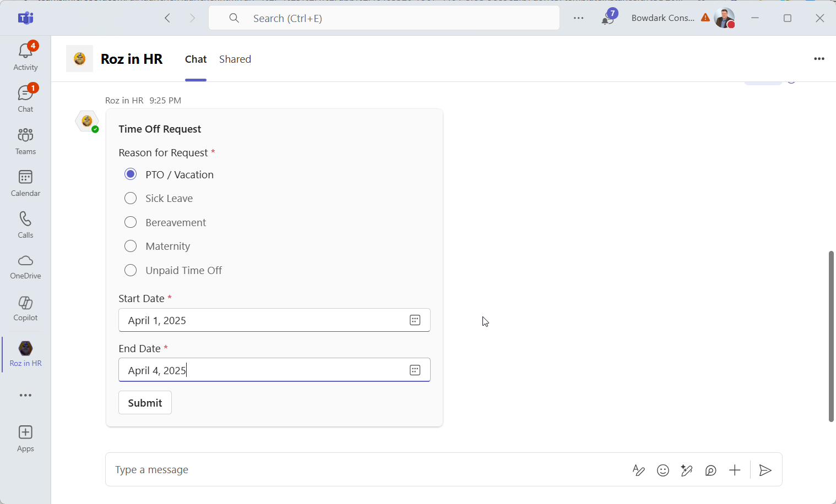Choose Bereavement as the reason
Viewport: 836px width, 504px height.
(x=131, y=222)
